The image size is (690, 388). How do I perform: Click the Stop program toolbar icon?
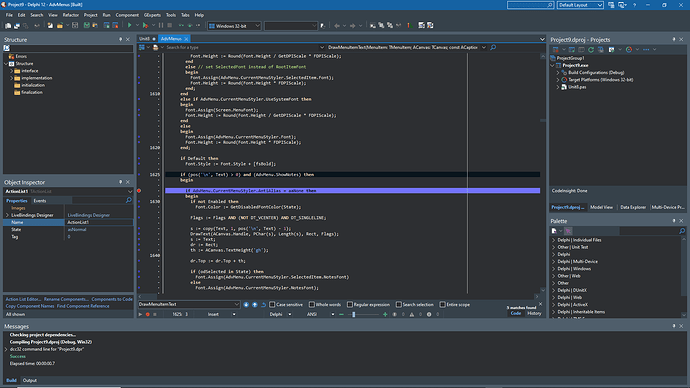click(x=169, y=26)
